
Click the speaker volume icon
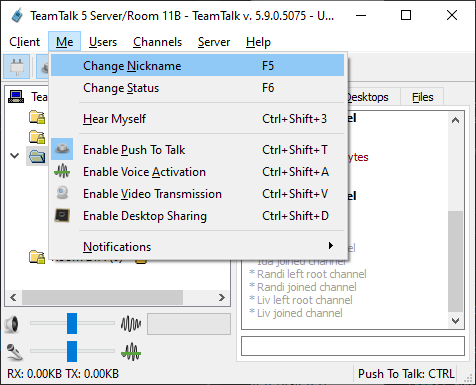pyautogui.click(x=12, y=324)
